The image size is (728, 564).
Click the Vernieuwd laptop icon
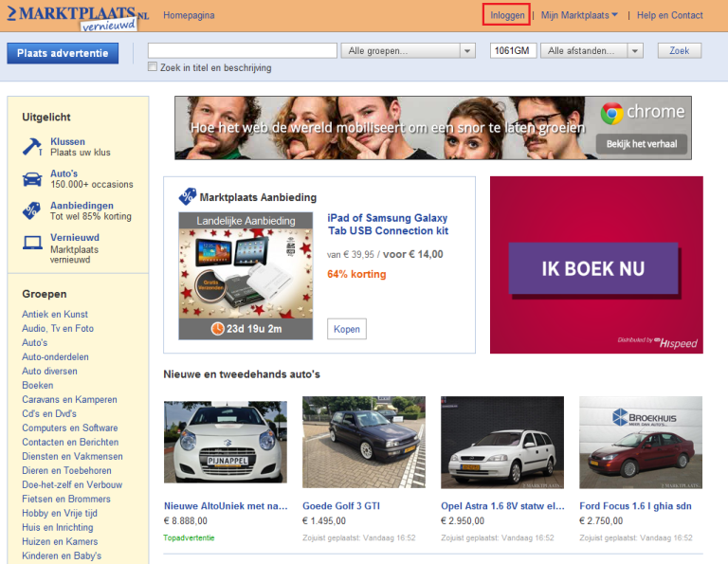32,243
